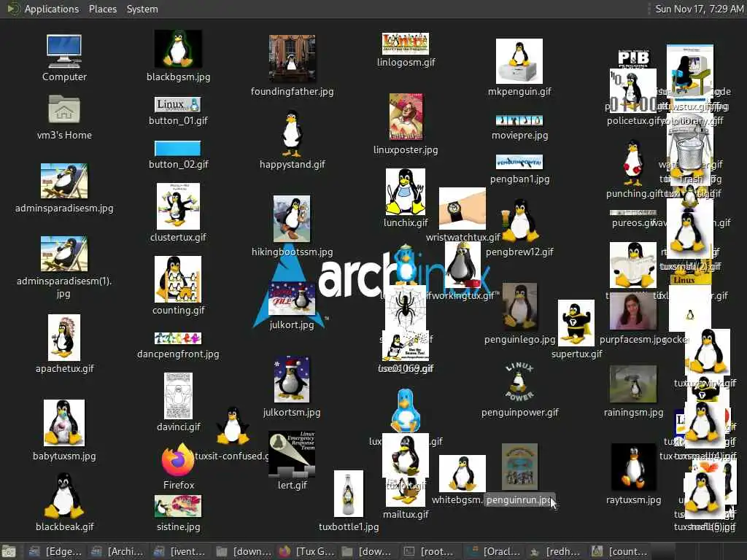Screen dimensions: 747x560
Task: Select the tuxbottle1.jpg icon
Action: 348,494
